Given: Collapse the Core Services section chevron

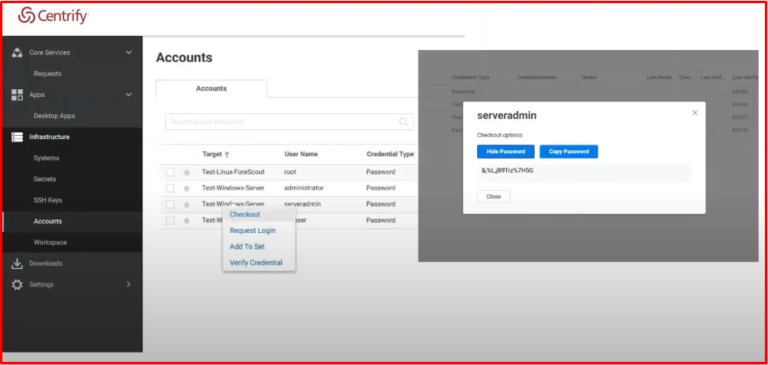Looking at the screenshot, I should click(x=129, y=52).
